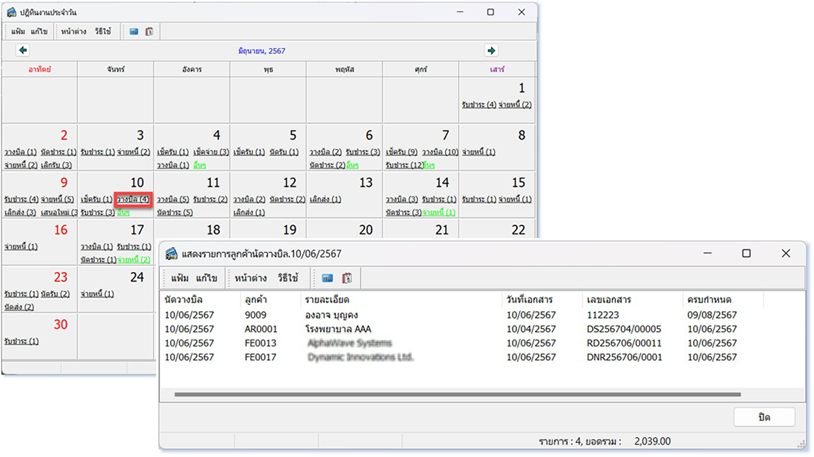Go to next month with right arrow
The width and height of the screenshot is (814, 457).
pos(491,50)
